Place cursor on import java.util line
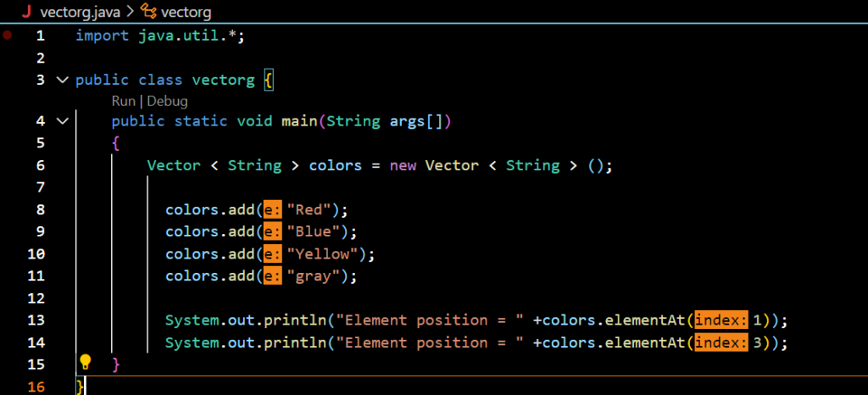The image size is (868, 395). [159, 36]
